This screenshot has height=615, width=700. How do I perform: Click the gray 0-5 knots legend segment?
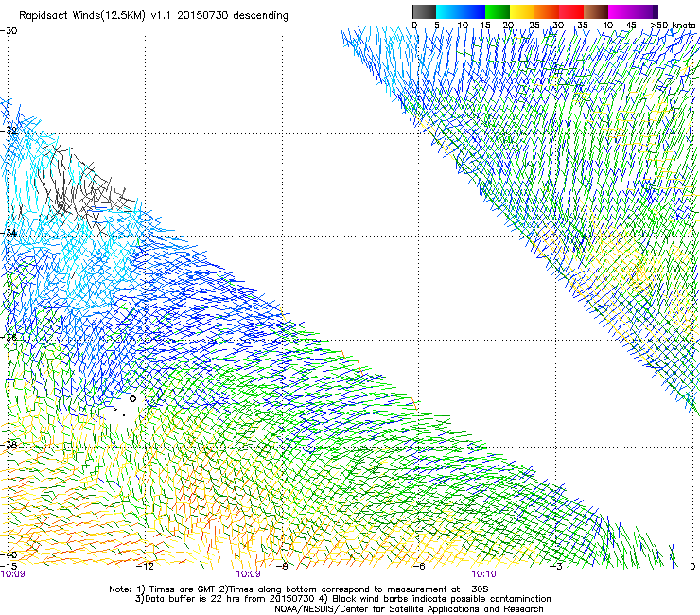pyautogui.click(x=424, y=11)
